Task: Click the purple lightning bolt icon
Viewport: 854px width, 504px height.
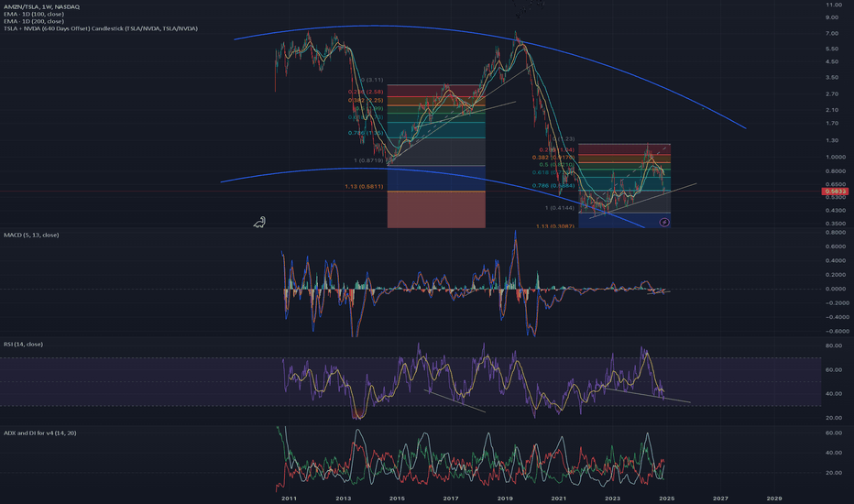Action: [664, 223]
